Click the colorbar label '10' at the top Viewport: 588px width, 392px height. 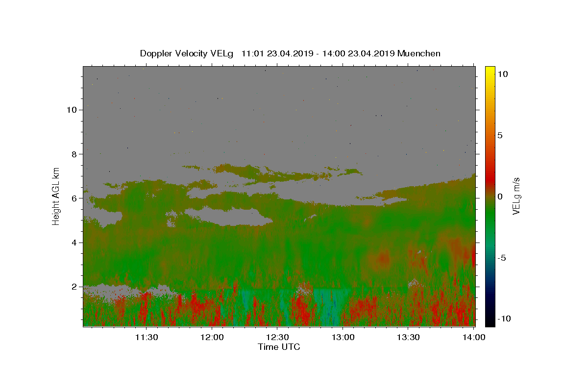click(502, 74)
